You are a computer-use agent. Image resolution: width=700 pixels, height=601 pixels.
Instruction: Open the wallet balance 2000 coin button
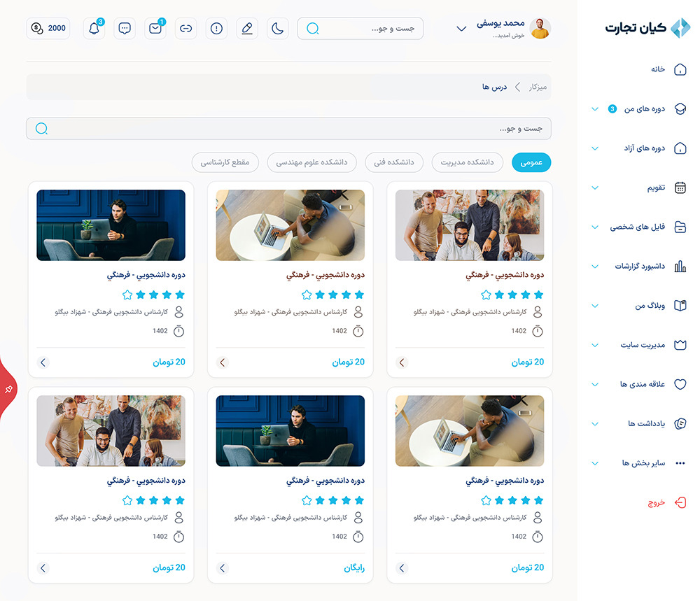(48, 29)
